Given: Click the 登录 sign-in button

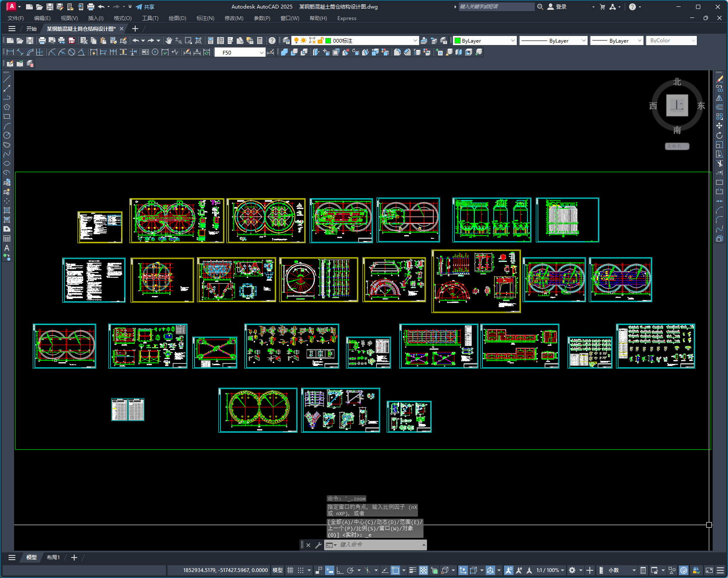Looking at the screenshot, I should coord(557,7).
